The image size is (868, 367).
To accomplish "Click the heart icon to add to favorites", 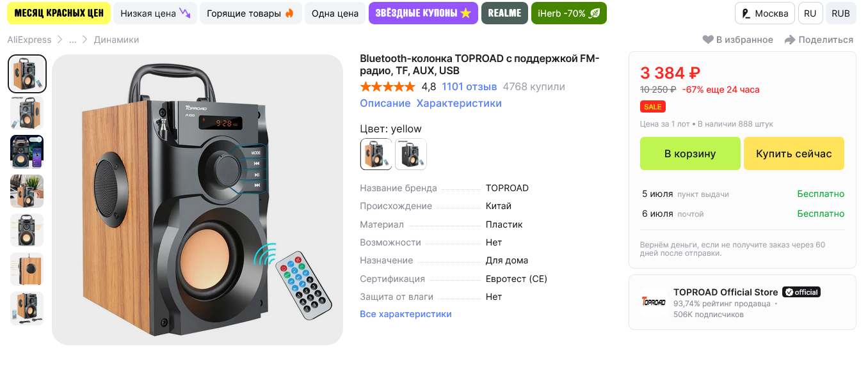I will (x=708, y=40).
